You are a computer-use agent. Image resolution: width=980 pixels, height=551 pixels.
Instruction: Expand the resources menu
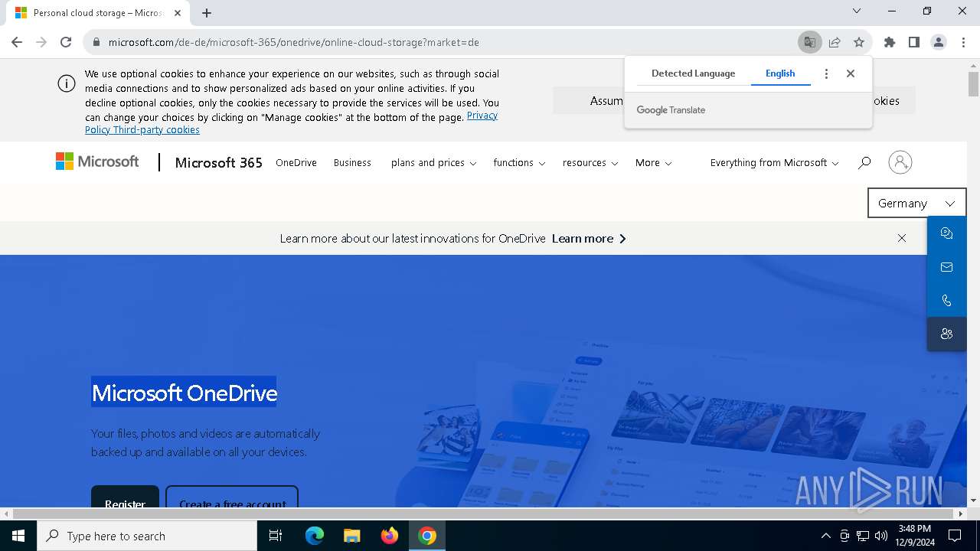590,162
